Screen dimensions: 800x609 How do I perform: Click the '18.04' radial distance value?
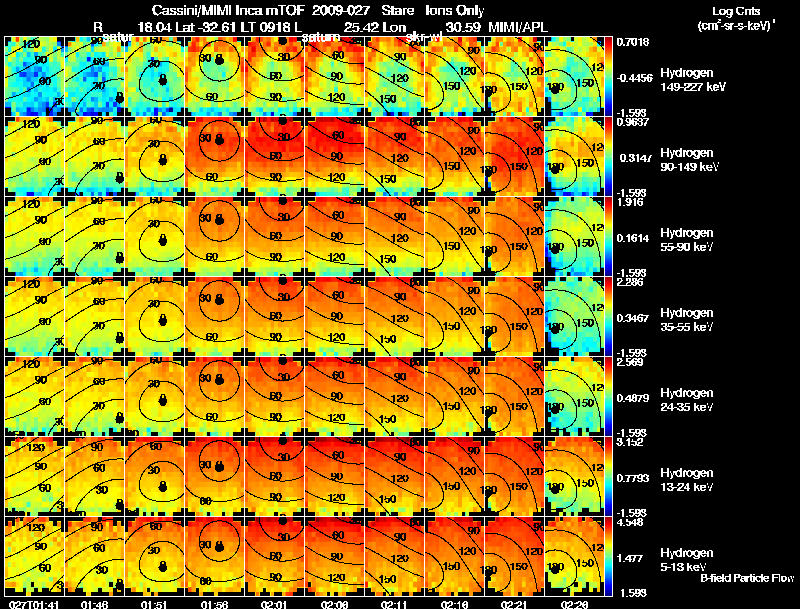155,27
